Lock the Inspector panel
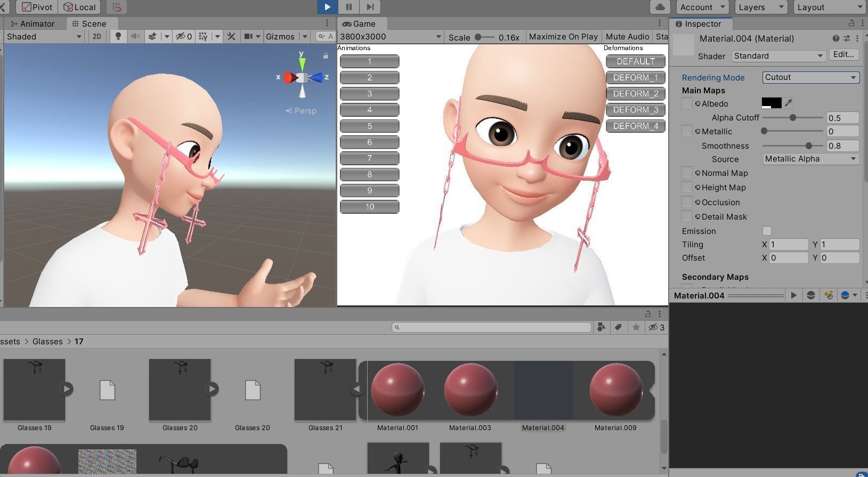This screenshot has width=868, height=477. (851, 23)
